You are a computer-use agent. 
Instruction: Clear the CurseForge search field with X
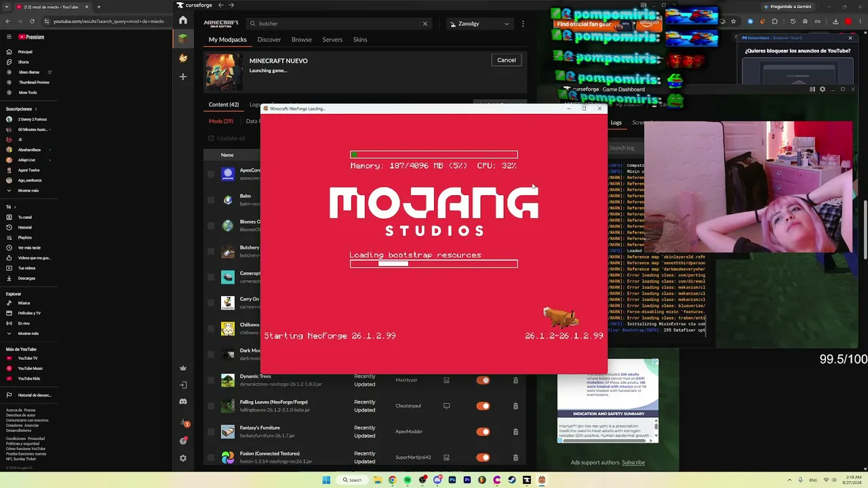(x=425, y=24)
